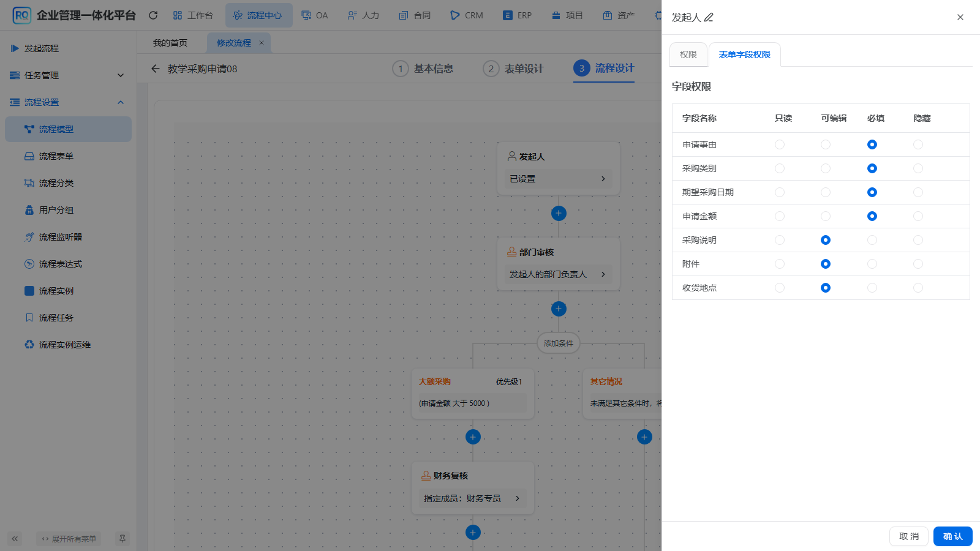Open 财务复核 member setting row
Viewport: 980px width, 551px height.
473,498
